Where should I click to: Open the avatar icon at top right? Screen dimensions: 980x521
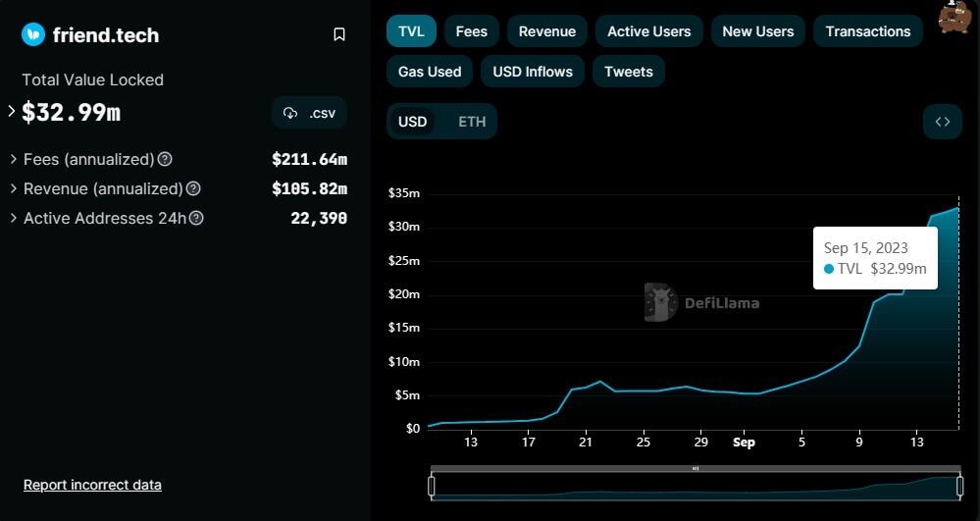(955, 17)
